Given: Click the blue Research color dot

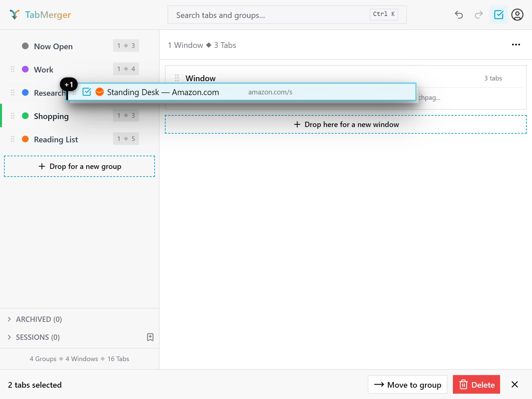Looking at the screenshot, I should click(25, 92).
